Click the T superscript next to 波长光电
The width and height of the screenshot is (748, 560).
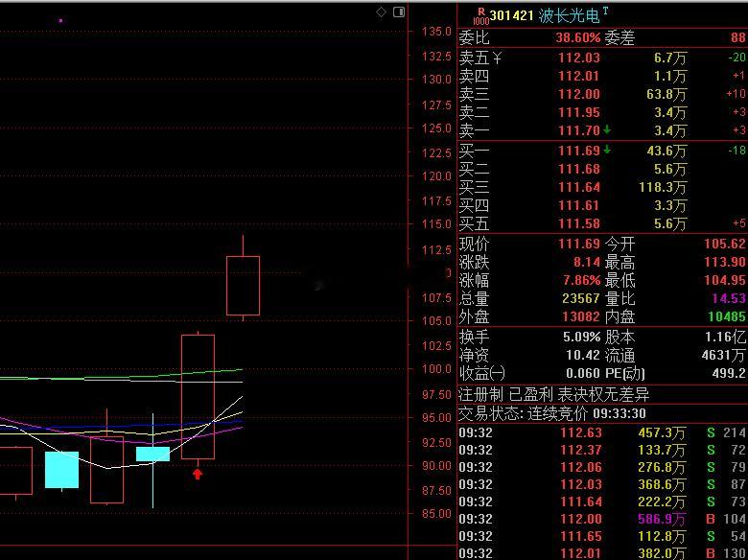[x=605, y=10]
